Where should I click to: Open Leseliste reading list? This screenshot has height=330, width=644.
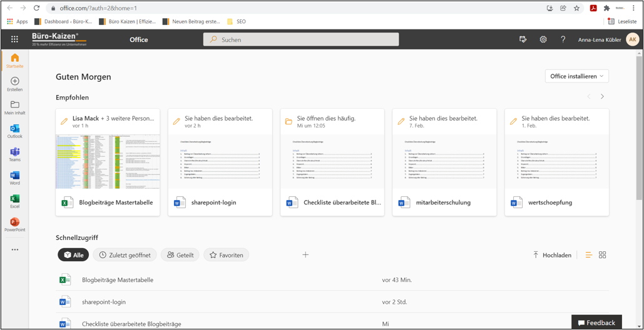coord(622,21)
